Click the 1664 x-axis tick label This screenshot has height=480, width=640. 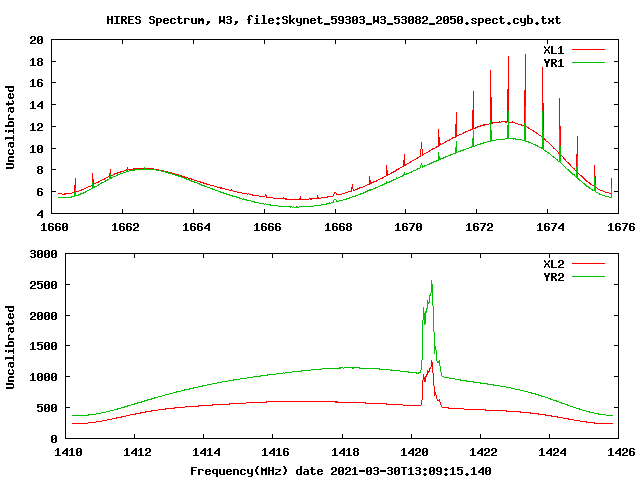click(x=196, y=227)
